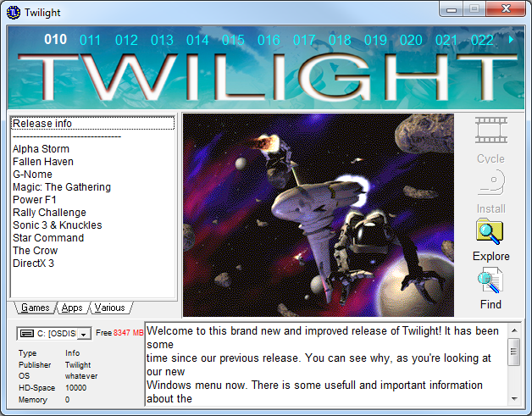This screenshot has height=416, width=532.
Task: Open the Explore folder icon
Action: (490, 231)
